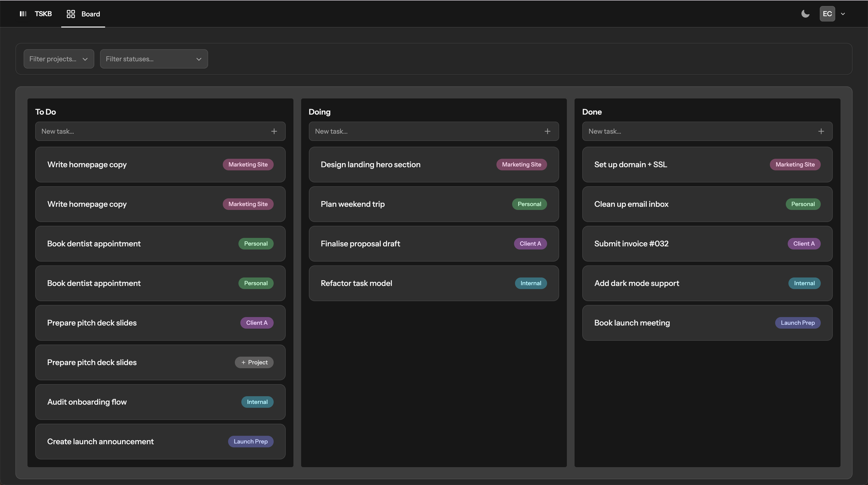Screen dimensions: 868x485
Task: Click the Board grid icon
Action: tap(71, 14)
